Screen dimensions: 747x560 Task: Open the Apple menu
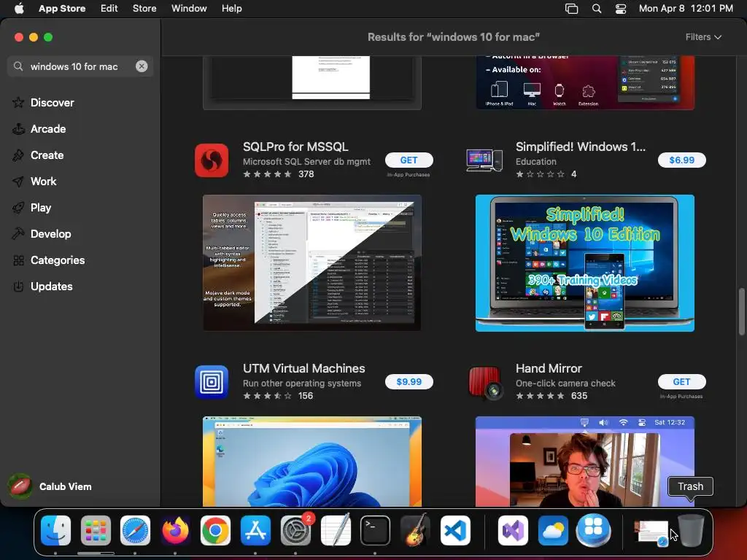[x=19, y=9]
